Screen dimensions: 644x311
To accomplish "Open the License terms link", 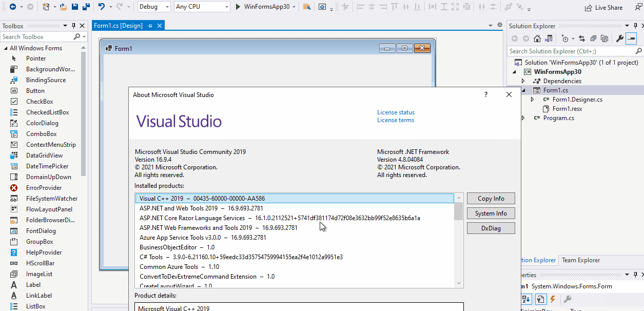I will [x=396, y=120].
